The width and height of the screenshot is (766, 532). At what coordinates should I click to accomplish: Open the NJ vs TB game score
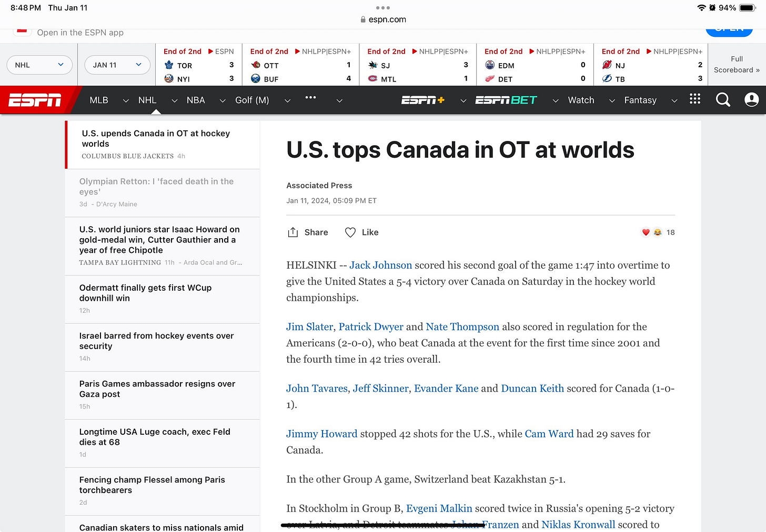[652, 65]
